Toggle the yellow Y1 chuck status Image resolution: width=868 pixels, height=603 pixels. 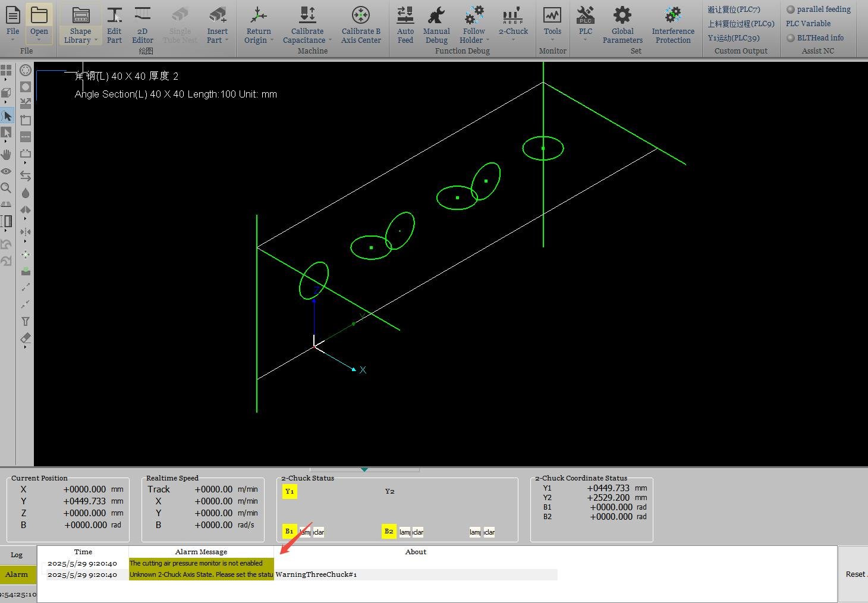(290, 491)
